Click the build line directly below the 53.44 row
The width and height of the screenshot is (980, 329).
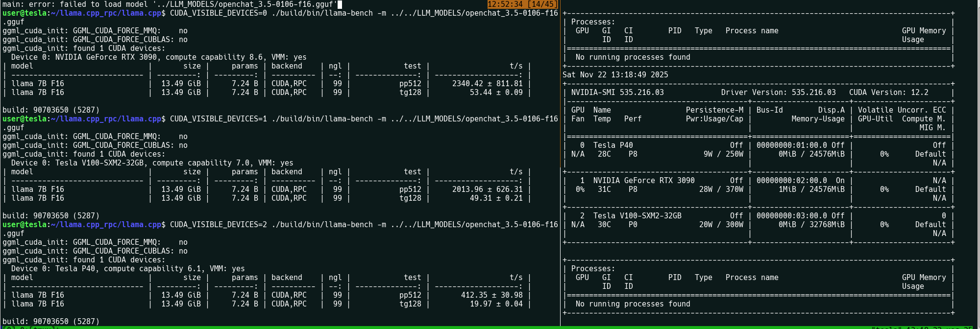51,110
